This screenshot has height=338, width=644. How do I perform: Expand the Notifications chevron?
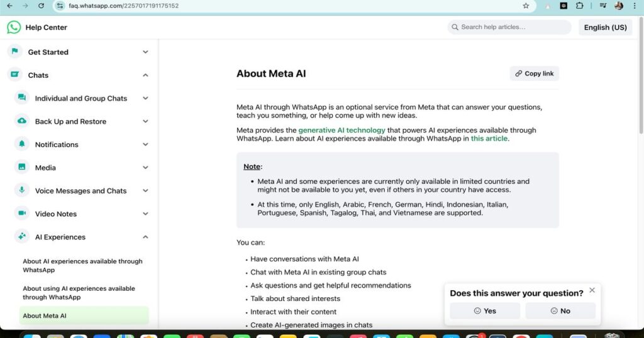[145, 144]
